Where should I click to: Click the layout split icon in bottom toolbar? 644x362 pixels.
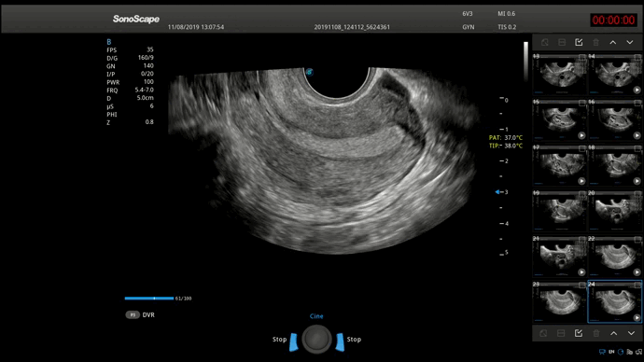[561, 333]
